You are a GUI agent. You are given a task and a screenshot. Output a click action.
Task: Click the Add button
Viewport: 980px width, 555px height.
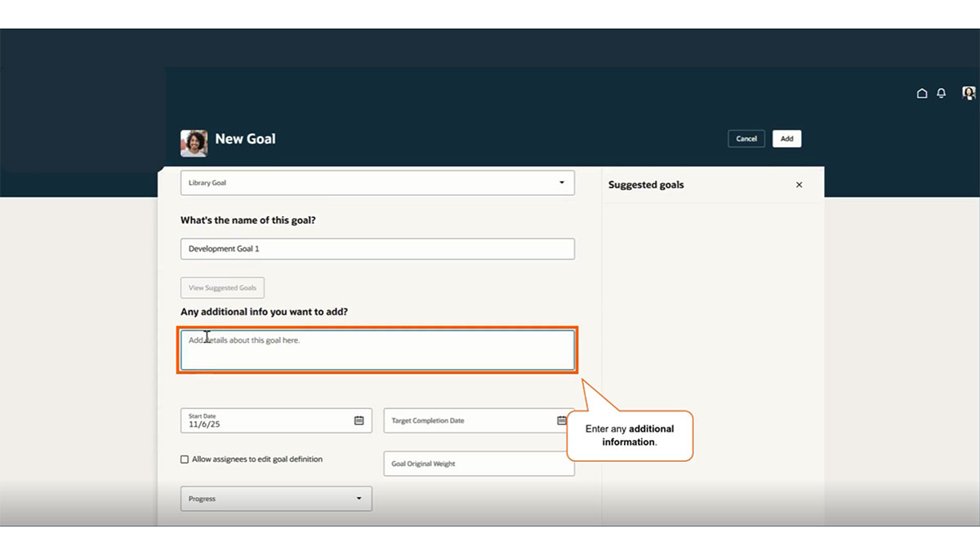coord(786,138)
